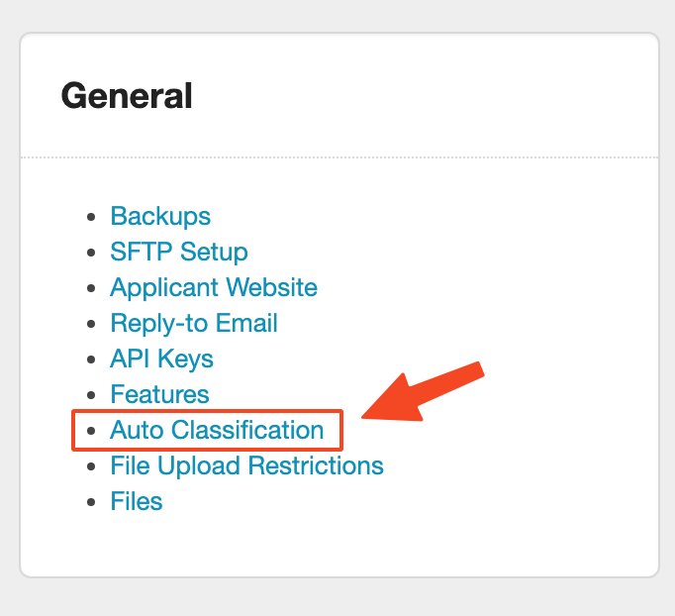Click the bullet next to SFTP Setup
This screenshot has width=675, height=616.
pyautogui.click(x=93, y=253)
